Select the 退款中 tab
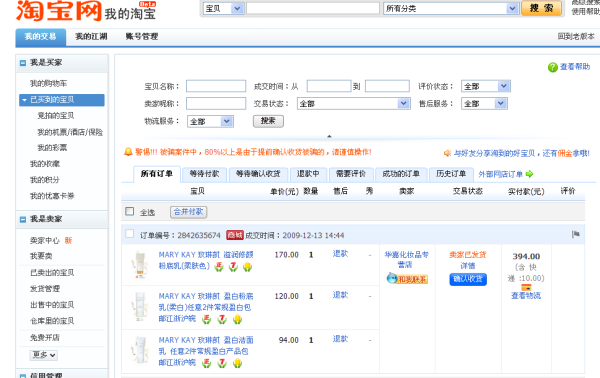 (x=308, y=174)
